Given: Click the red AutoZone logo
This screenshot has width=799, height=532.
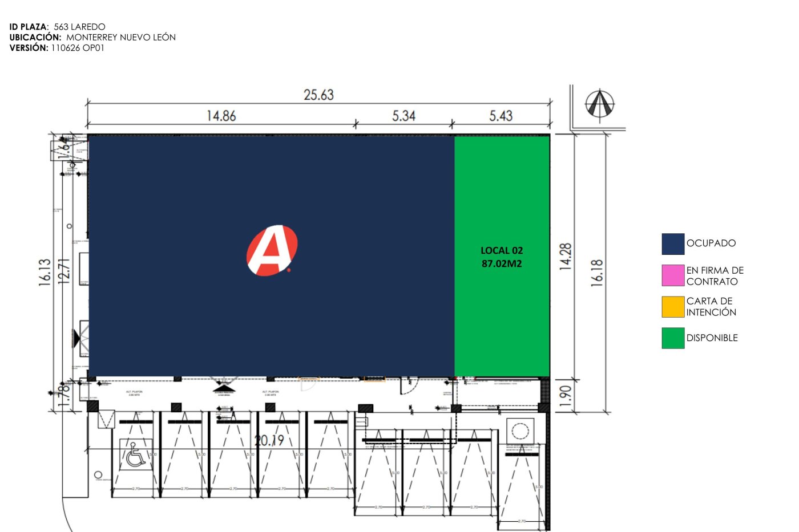Looking at the screenshot, I should [272, 250].
